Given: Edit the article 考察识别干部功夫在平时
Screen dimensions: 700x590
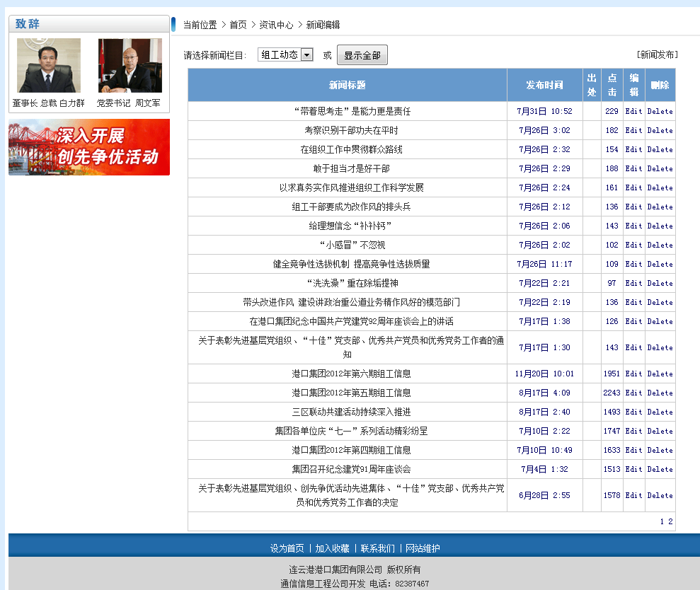Looking at the screenshot, I should tap(633, 130).
